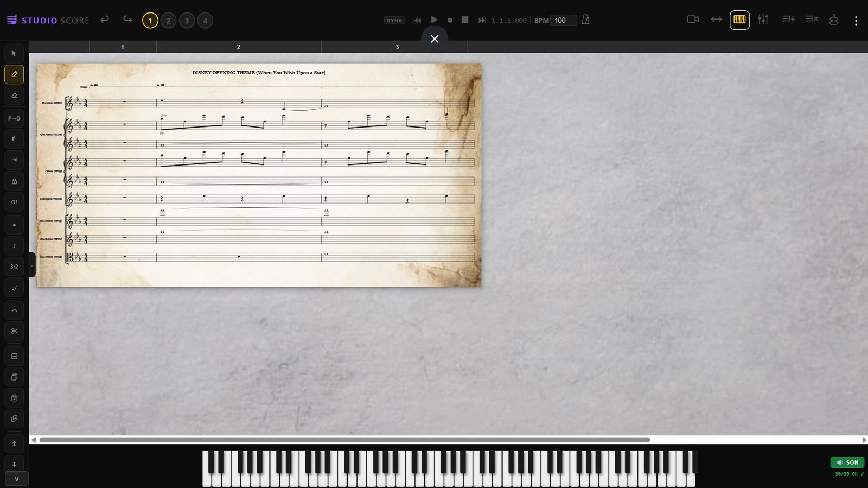Select the grace note slash tool
868x488 pixels.
(14, 288)
